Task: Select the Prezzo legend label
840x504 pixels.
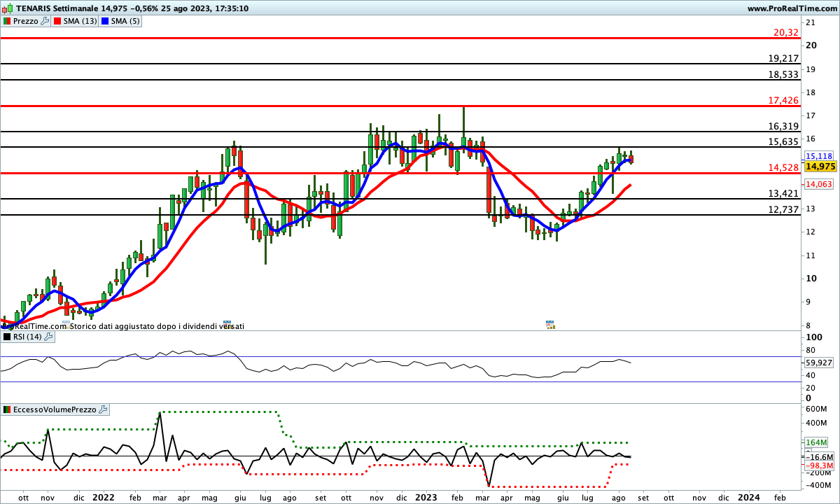Action: [25, 21]
